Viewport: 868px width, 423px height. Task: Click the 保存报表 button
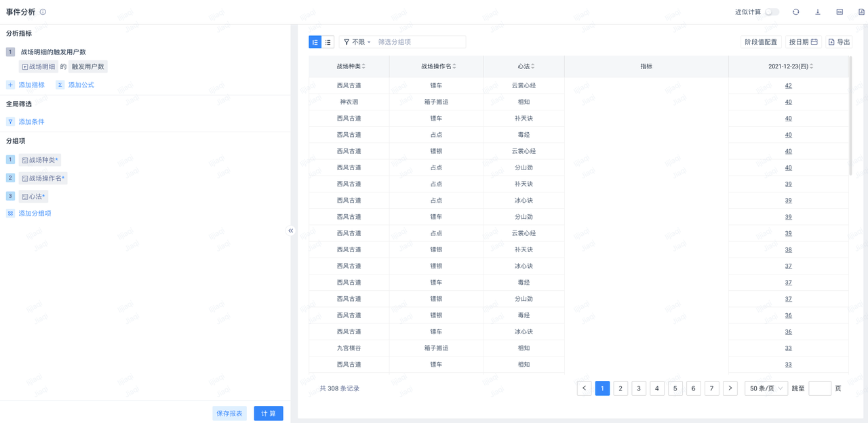(x=229, y=414)
